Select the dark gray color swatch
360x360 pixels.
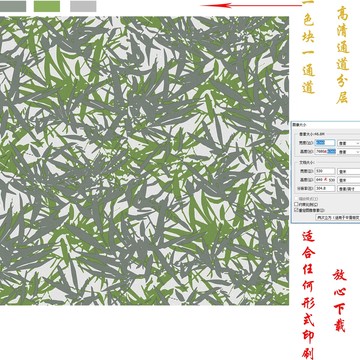[13, 6]
